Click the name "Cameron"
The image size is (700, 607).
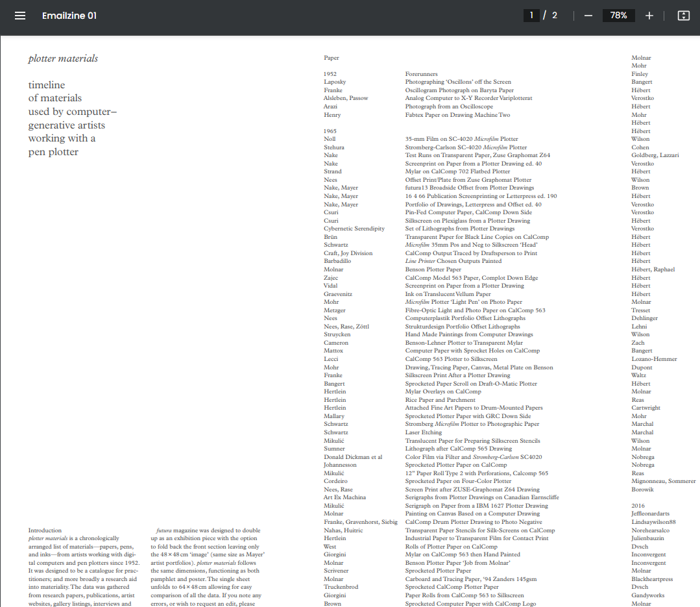(335, 343)
